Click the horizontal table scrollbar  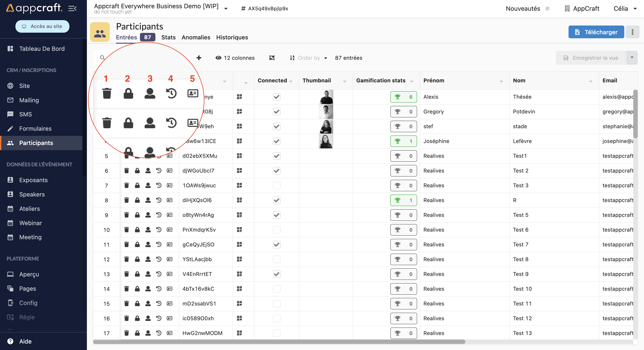(x=279, y=342)
